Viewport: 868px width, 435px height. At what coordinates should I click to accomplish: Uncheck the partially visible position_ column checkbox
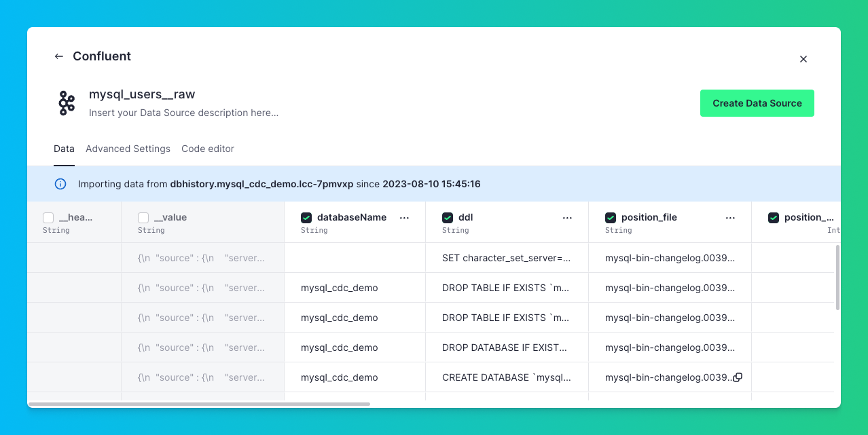tap(774, 218)
